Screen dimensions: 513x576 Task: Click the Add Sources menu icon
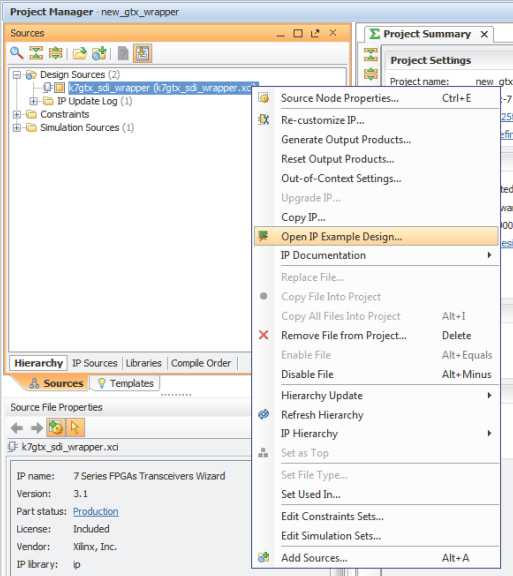263,557
